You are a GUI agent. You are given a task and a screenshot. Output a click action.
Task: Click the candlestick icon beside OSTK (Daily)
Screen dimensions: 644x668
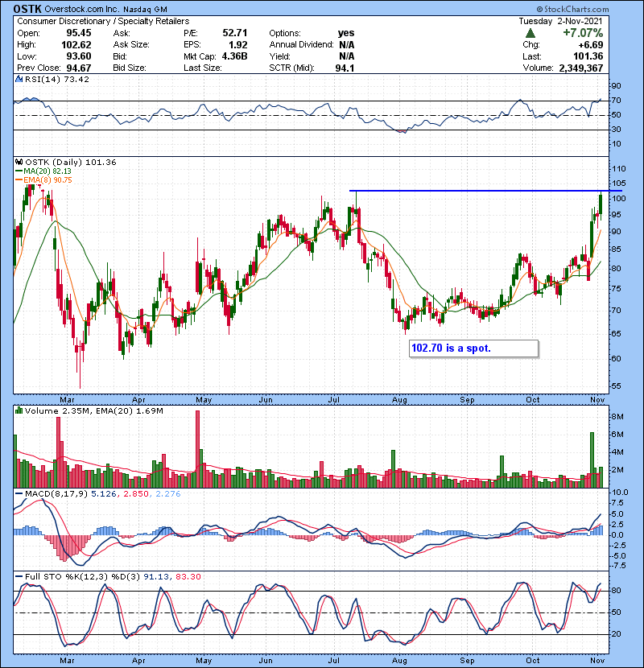tap(19, 162)
